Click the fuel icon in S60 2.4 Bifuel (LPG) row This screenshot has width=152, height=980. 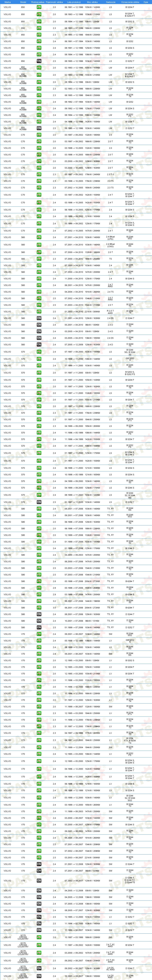click(39, 238)
